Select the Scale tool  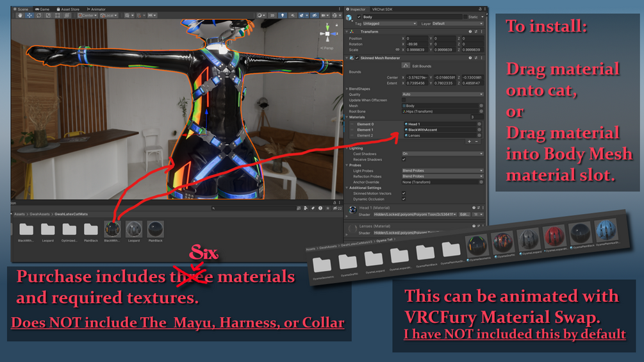click(48, 15)
